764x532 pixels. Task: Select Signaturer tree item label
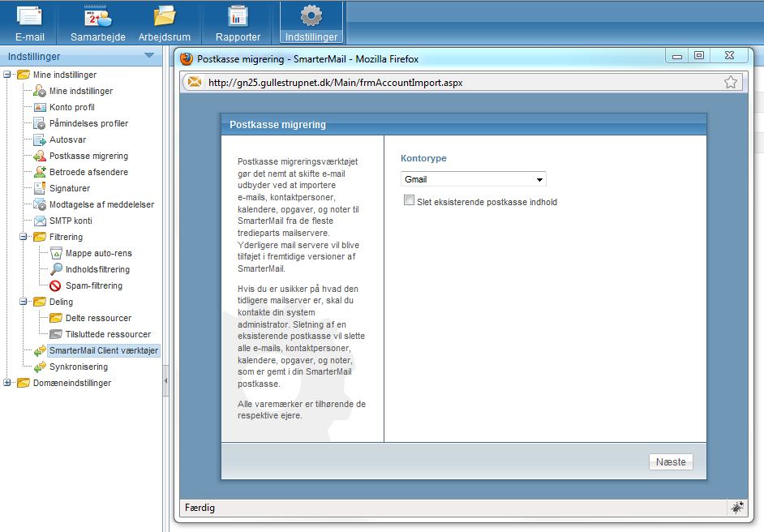[x=70, y=188]
